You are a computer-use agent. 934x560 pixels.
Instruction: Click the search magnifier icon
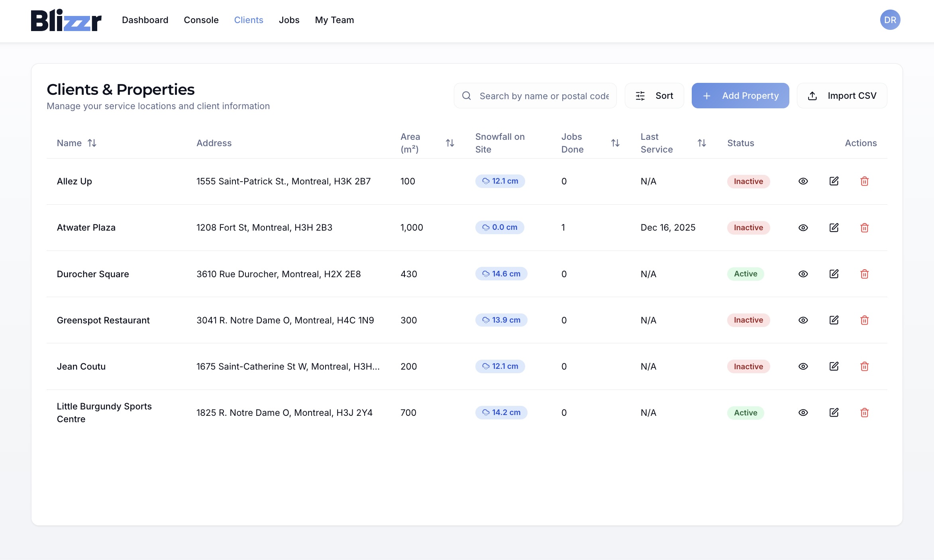pos(466,96)
